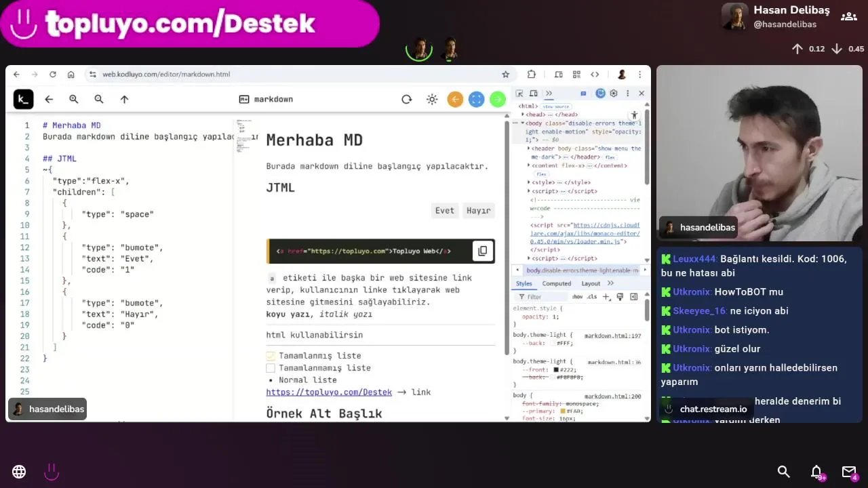Toggle the .cls class editor

coord(592,297)
